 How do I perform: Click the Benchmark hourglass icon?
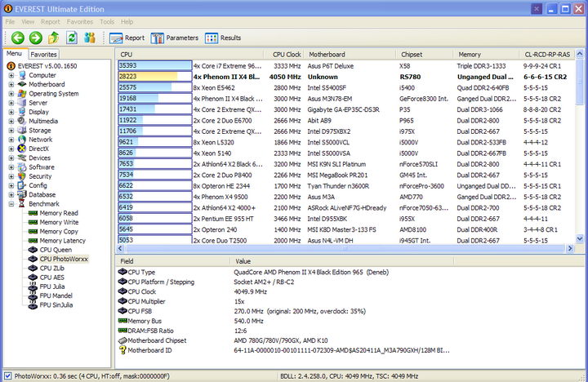pos(22,203)
